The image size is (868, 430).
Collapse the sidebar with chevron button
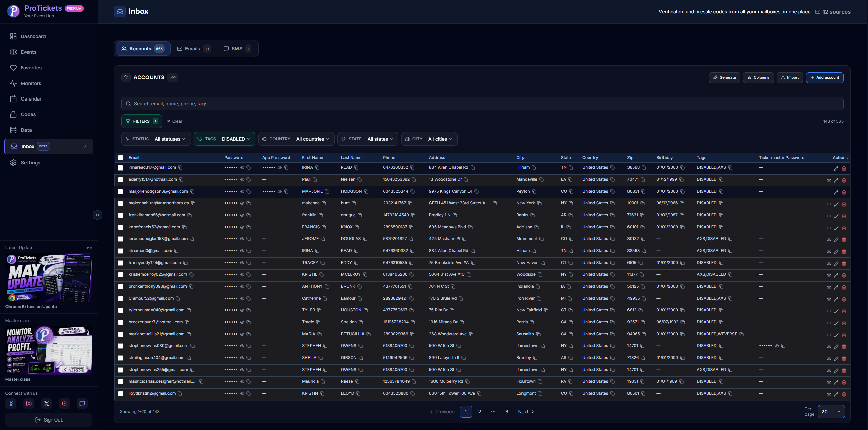[x=98, y=215]
